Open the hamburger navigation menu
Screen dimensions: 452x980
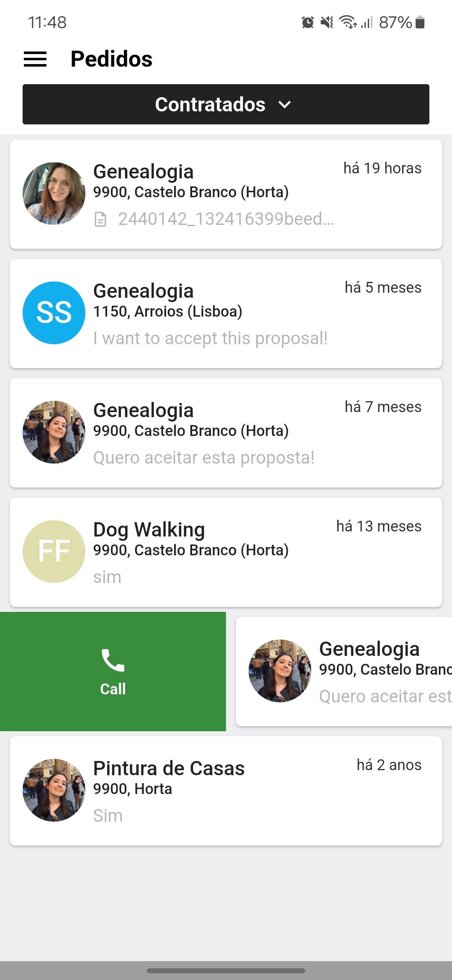(35, 59)
